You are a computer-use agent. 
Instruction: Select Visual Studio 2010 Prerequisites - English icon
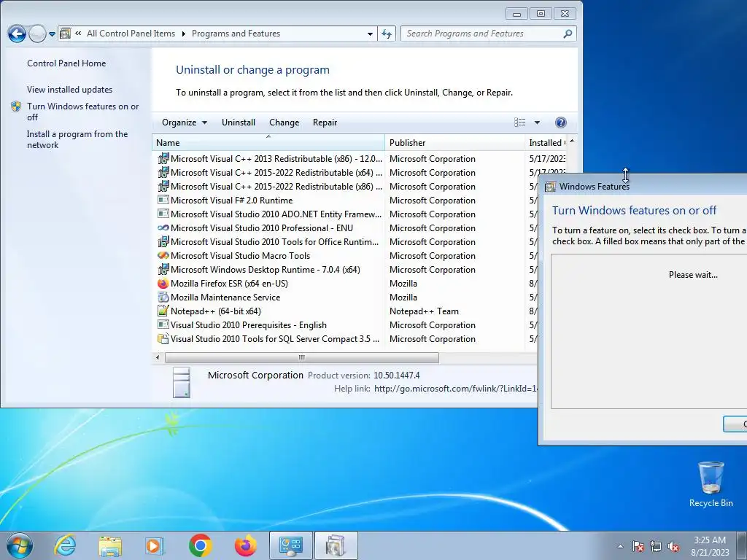[x=163, y=324]
